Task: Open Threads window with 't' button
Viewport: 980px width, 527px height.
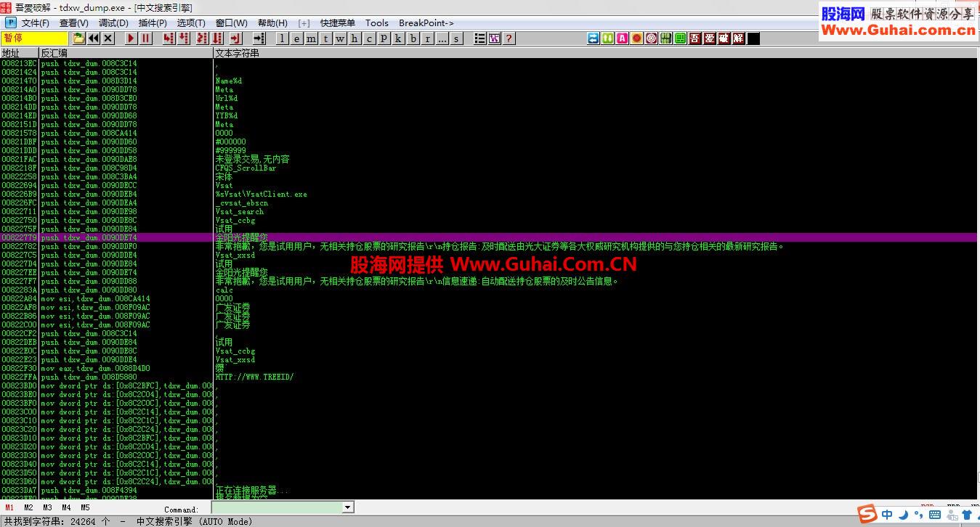Action: pyautogui.click(x=325, y=38)
